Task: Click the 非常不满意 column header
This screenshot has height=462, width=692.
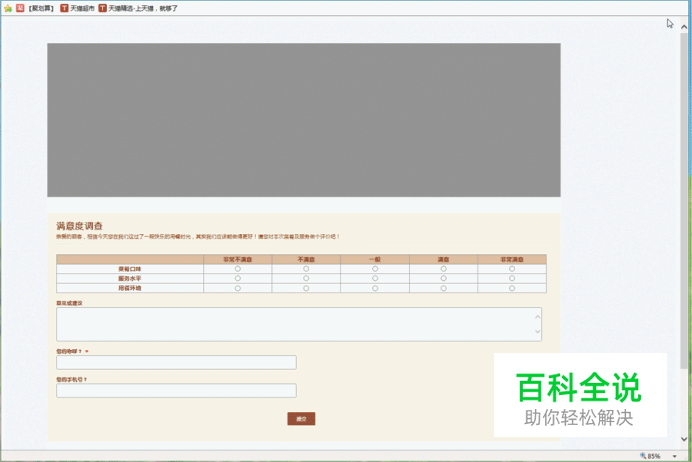Action: tap(237, 259)
